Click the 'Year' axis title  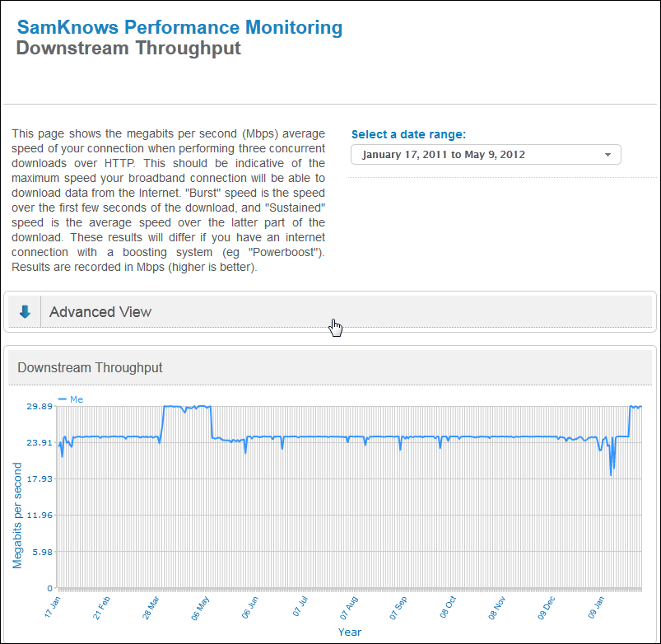click(350, 632)
